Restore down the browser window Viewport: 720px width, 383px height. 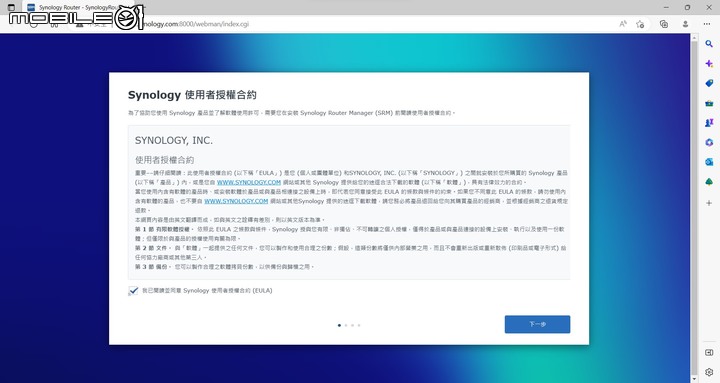click(687, 7)
